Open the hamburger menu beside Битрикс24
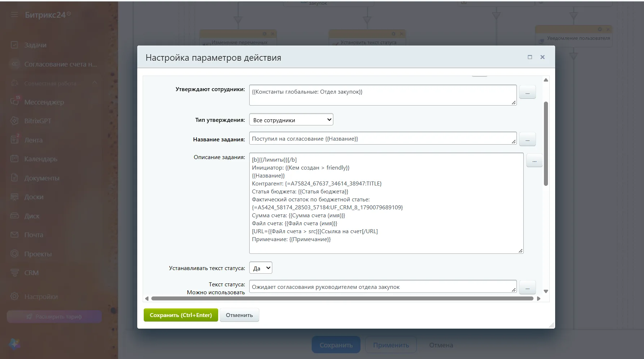The height and width of the screenshot is (359, 644). tap(14, 15)
